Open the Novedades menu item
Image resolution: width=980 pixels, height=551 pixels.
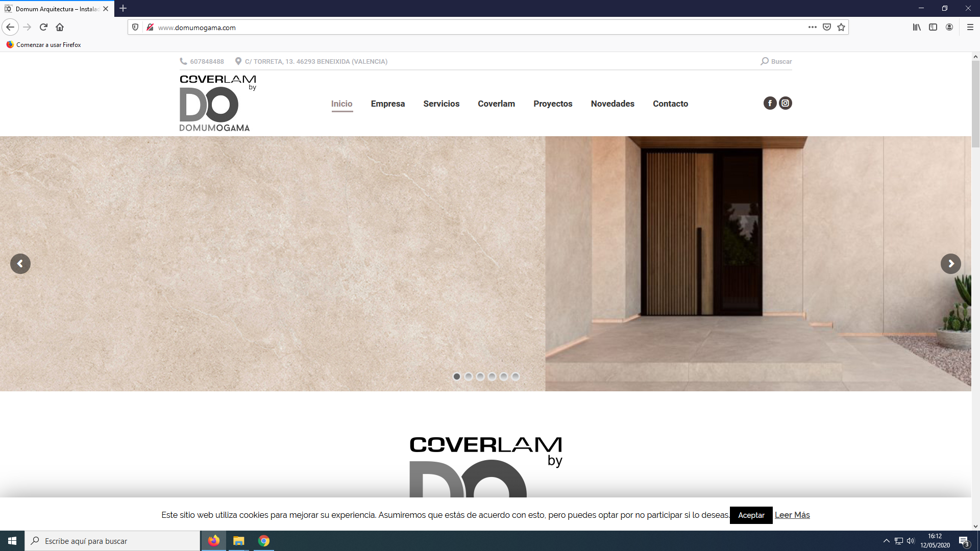[x=612, y=104]
